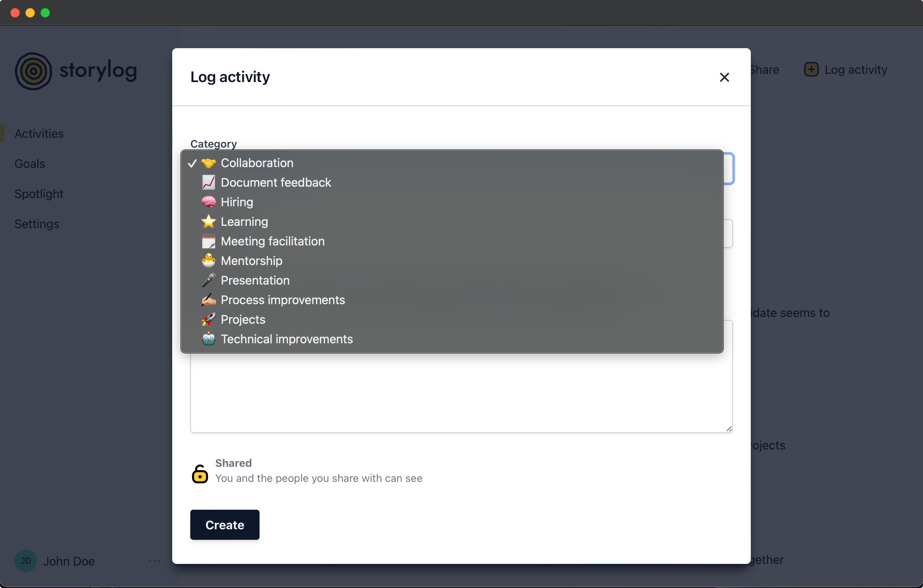Select the handshake Collaboration option

[257, 163]
